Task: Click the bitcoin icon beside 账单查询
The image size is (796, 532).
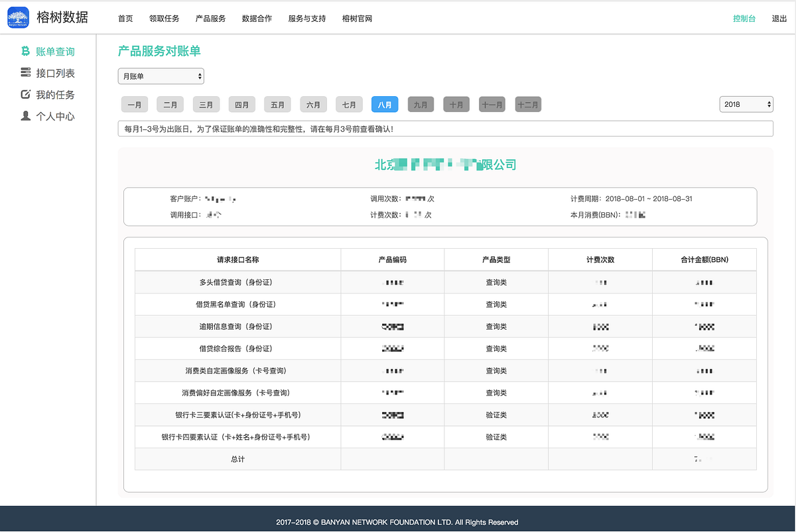Action: click(26, 51)
